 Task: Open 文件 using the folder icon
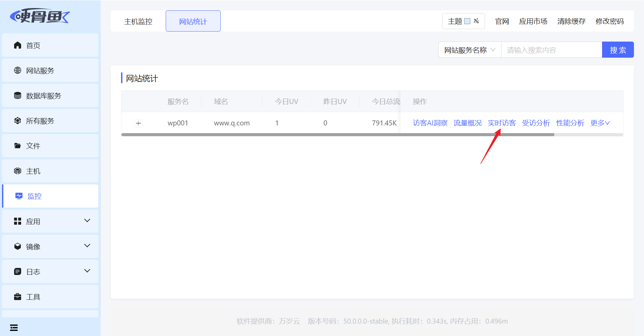[17, 146]
